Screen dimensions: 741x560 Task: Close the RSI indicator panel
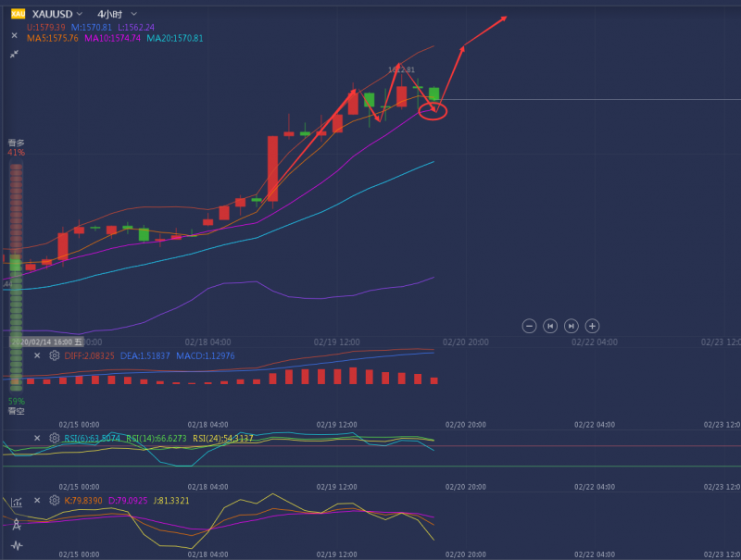[37, 438]
